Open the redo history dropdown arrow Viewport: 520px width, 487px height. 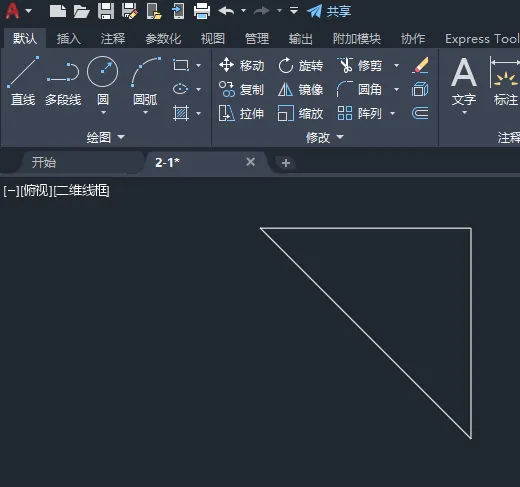(x=279, y=11)
